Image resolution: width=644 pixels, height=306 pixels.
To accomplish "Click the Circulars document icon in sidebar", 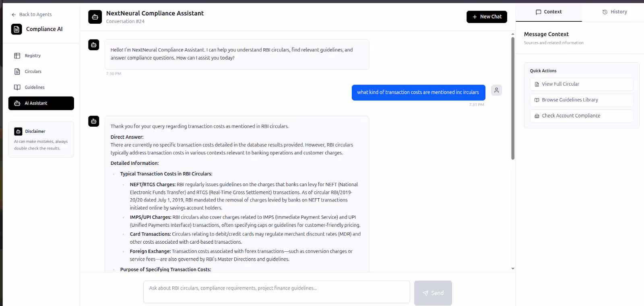I will tap(17, 72).
